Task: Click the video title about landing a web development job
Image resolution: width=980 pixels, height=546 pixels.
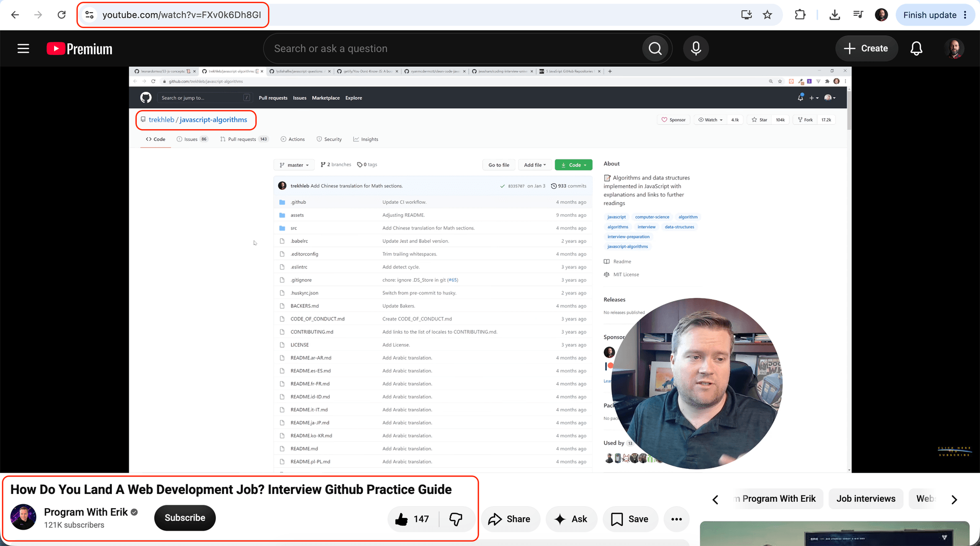Action: pyautogui.click(x=231, y=489)
